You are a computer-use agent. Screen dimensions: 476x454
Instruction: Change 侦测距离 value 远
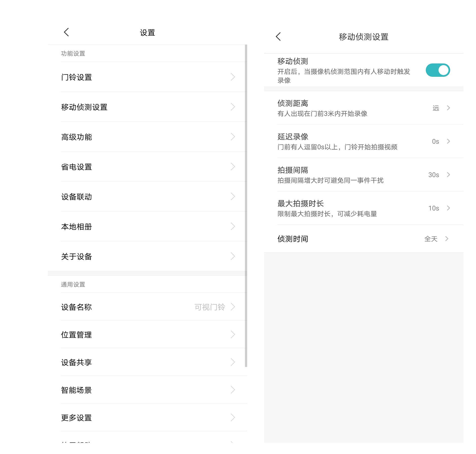click(436, 108)
